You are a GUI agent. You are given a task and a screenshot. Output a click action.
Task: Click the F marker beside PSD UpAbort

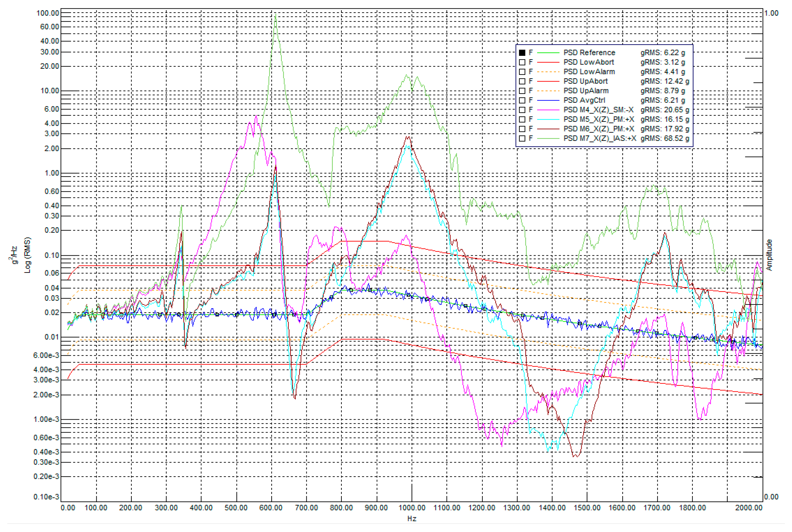[x=531, y=81]
